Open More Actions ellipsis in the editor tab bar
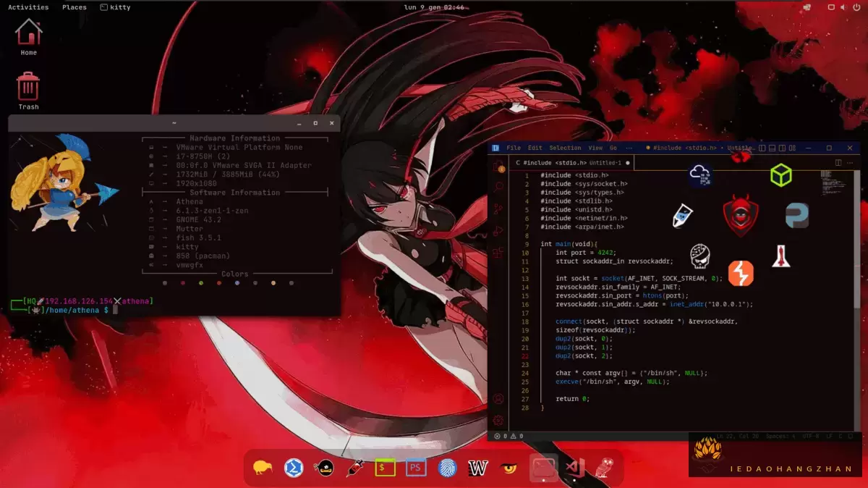The height and width of the screenshot is (488, 868). 850,163
